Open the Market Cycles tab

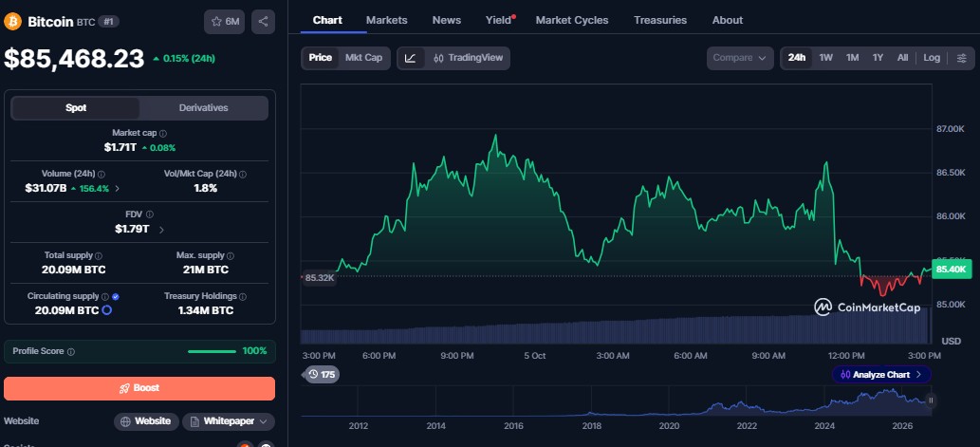(x=572, y=20)
